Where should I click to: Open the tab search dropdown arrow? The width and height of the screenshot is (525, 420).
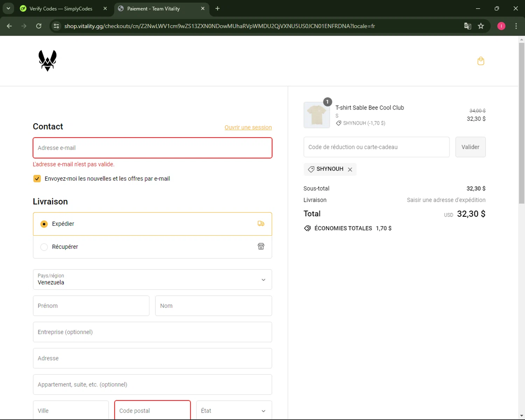tap(8, 8)
